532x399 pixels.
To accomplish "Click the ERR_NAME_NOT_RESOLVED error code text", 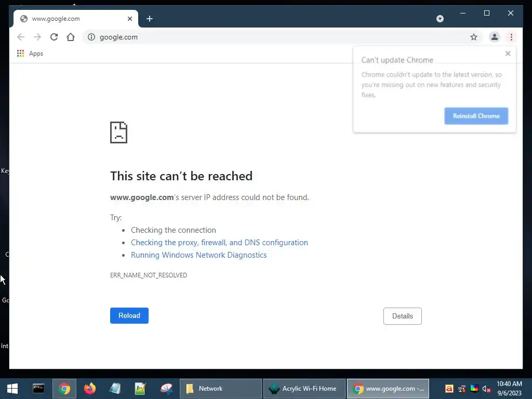I will click(149, 275).
